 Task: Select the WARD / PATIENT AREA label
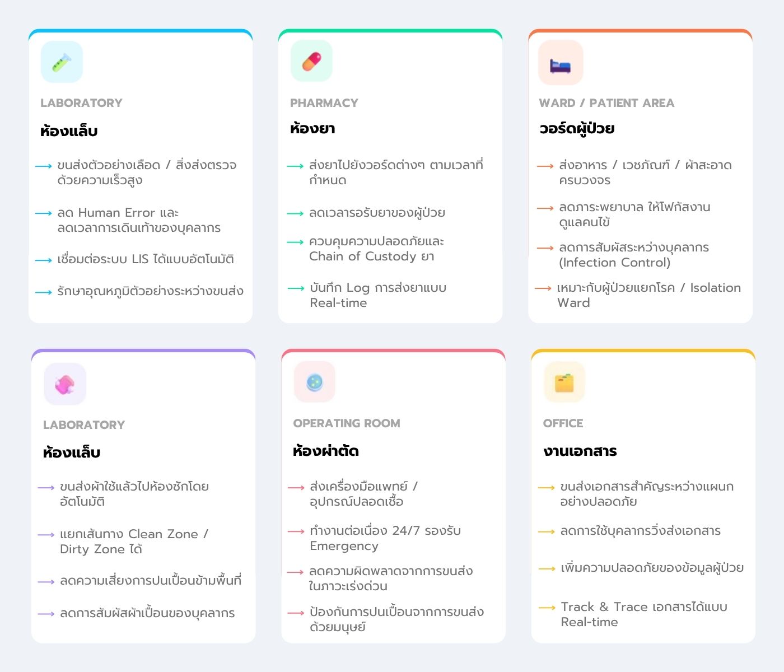pyautogui.click(x=606, y=103)
